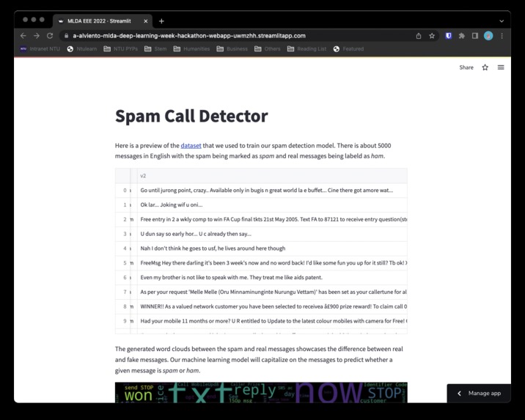Click the v2 column header

click(273, 176)
